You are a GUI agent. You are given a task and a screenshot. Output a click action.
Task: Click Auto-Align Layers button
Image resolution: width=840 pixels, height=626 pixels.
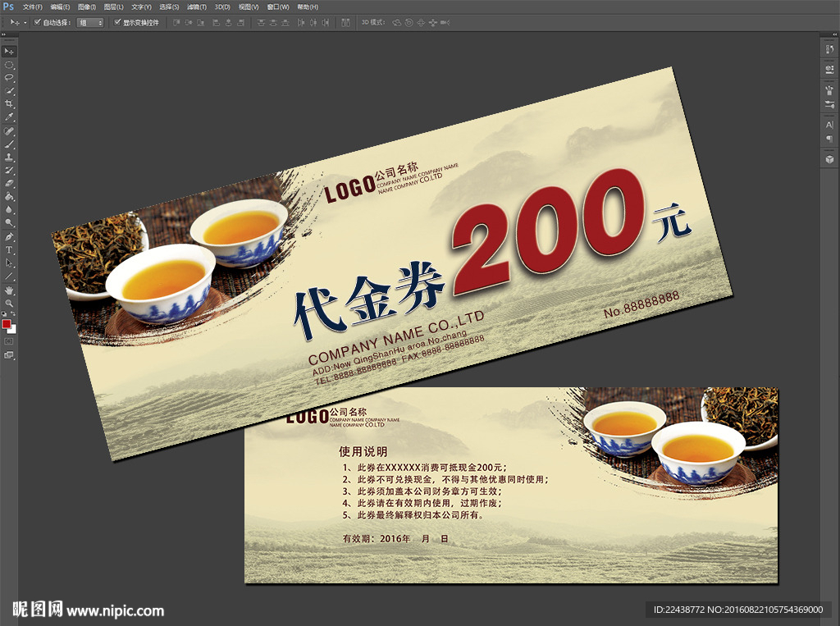click(x=345, y=22)
